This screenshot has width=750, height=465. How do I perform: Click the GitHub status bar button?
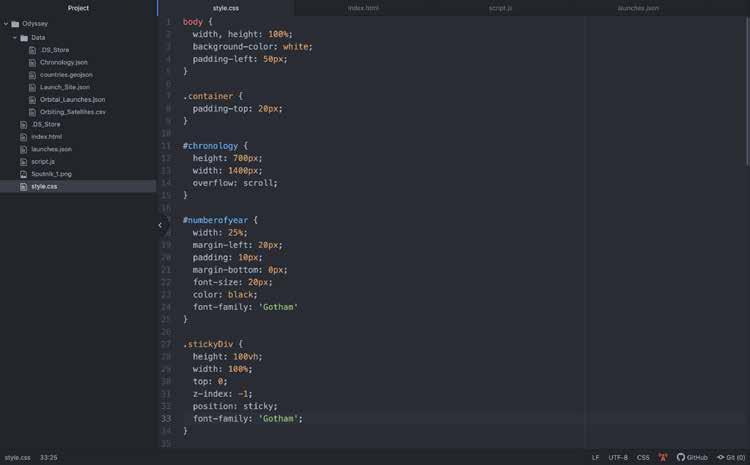pyautogui.click(x=692, y=457)
